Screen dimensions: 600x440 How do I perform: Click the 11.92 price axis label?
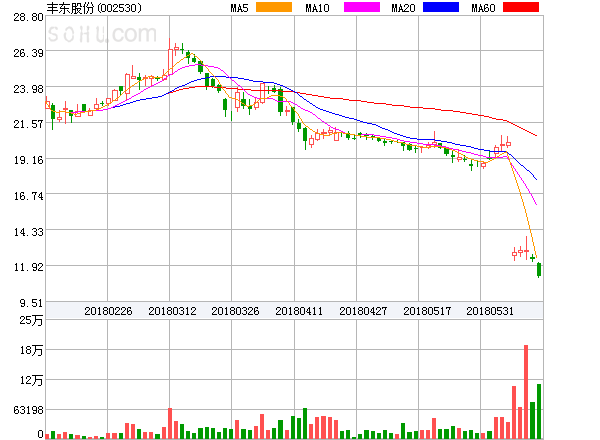click(28, 267)
